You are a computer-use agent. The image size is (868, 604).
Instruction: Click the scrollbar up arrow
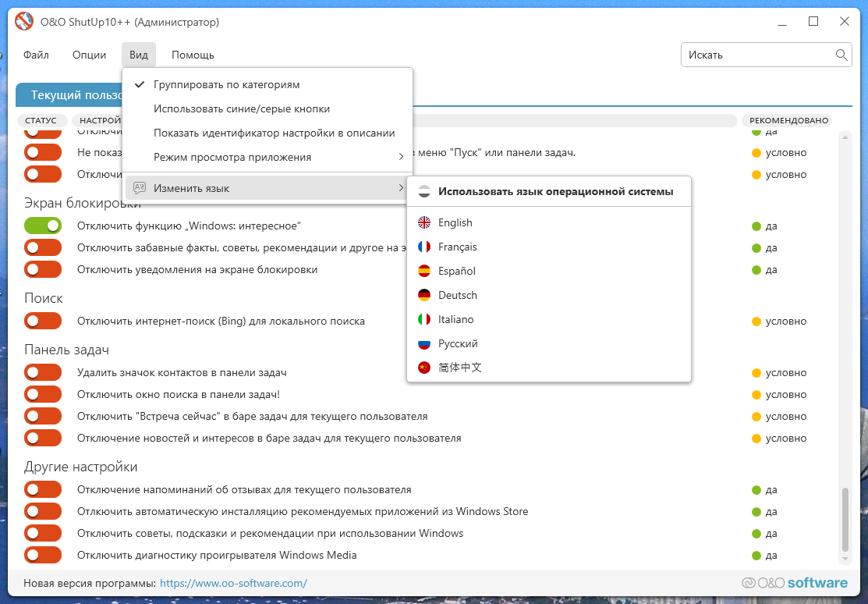[x=845, y=137]
